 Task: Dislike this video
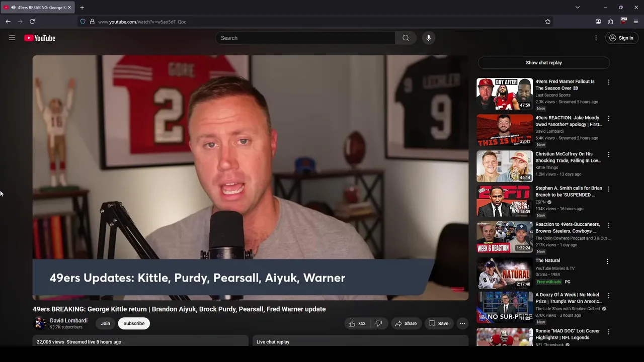[x=379, y=323]
